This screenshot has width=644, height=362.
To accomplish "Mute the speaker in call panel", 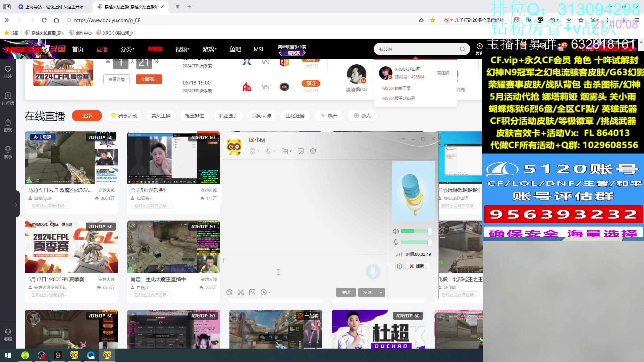I will [x=396, y=231].
